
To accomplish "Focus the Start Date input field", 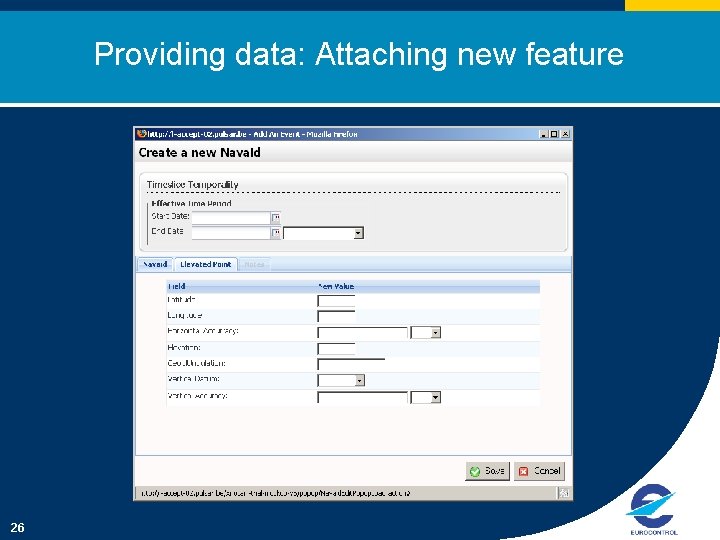I will 231,218.
